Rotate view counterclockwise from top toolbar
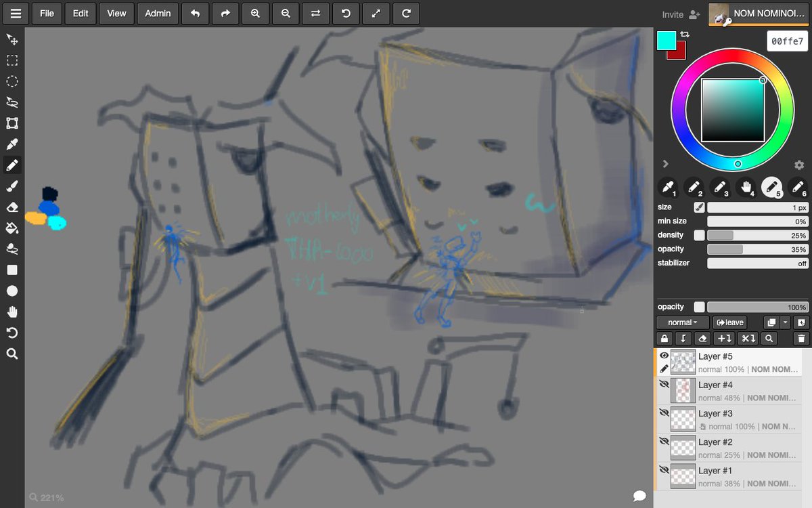The image size is (812, 508). click(x=346, y=14)
